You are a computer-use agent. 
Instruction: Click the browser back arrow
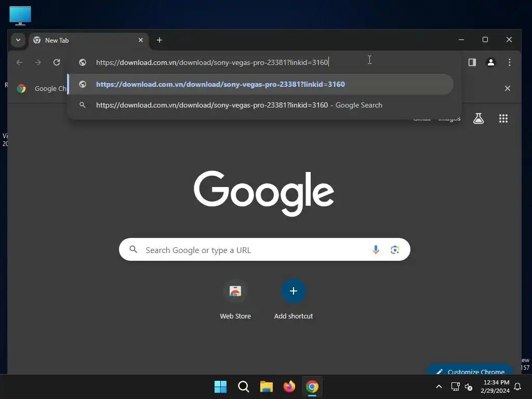[x=19, y=62]
